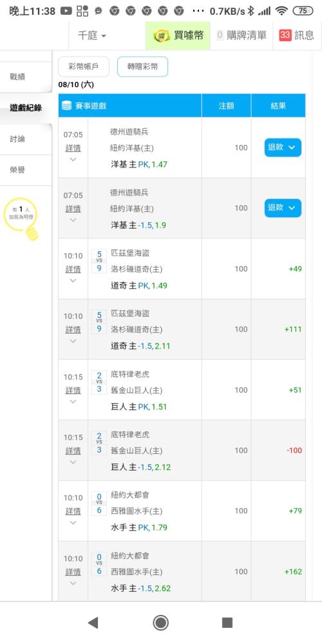
Task: Open the 購牌清單 cart counter
Action: (220, 35)
